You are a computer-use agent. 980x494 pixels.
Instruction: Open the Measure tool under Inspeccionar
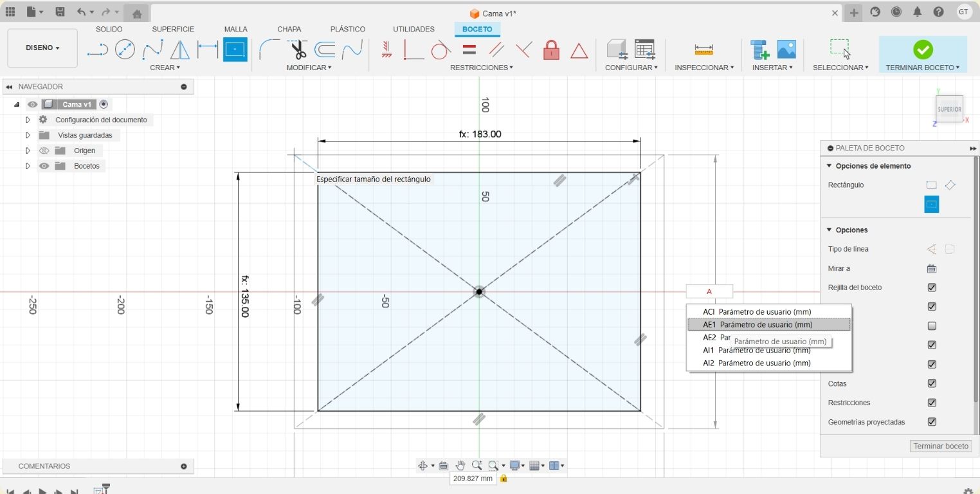click(x=704, y=50)
